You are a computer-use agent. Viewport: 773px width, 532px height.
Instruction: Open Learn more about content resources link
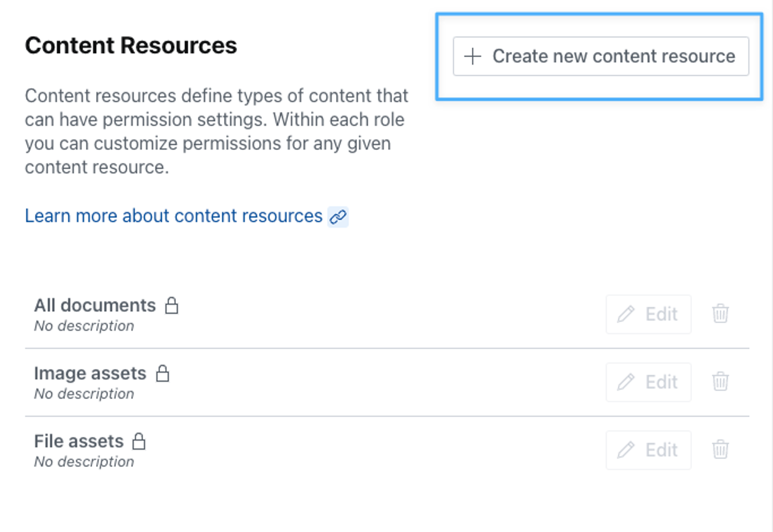pyautogui.click(x=174, y=216)
